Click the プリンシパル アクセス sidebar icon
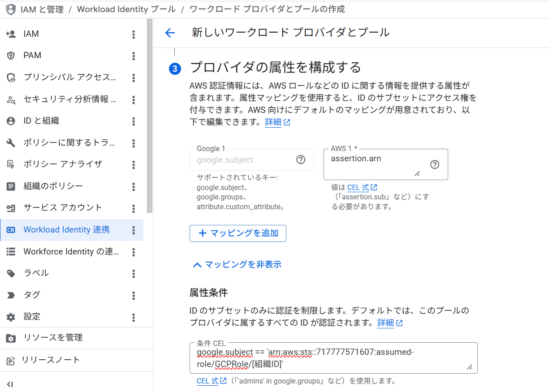The width and height of the screenshot is (549, 392). pyautogui.click(x=11, y=78)
